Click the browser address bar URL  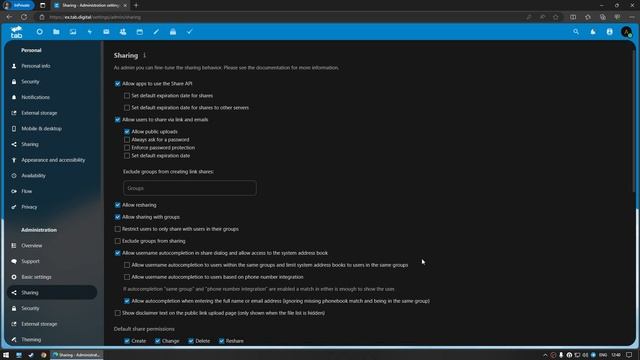pyautogui.click(x=95, y=17)
